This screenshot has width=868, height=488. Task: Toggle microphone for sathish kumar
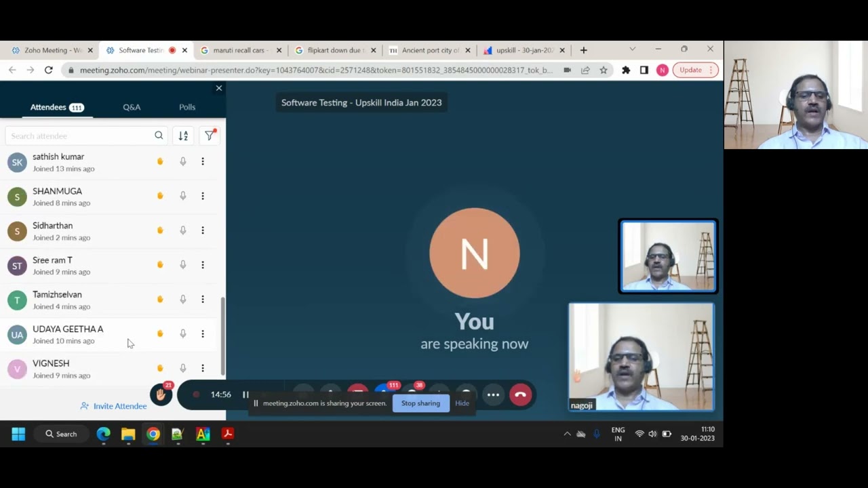(183, 161)
